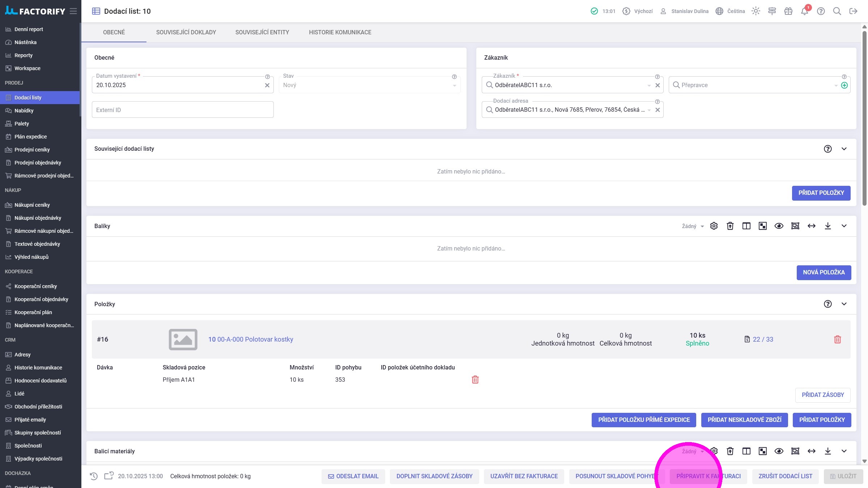Download Balíky table via export icon
Image resolution: width=868 pixels, height=488 pixels.
[x=827, y=226]
